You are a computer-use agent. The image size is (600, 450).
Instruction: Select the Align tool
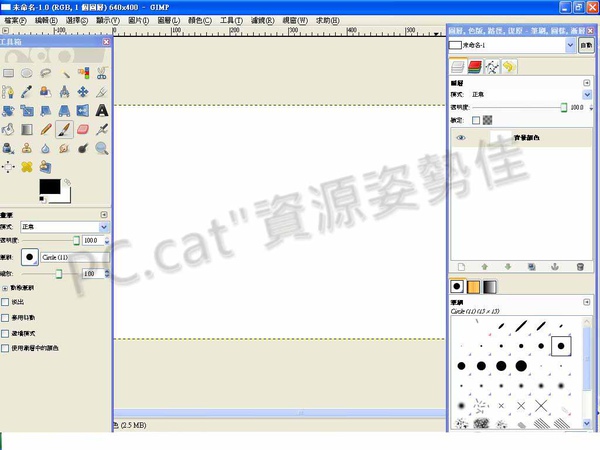tap(8, 167)
